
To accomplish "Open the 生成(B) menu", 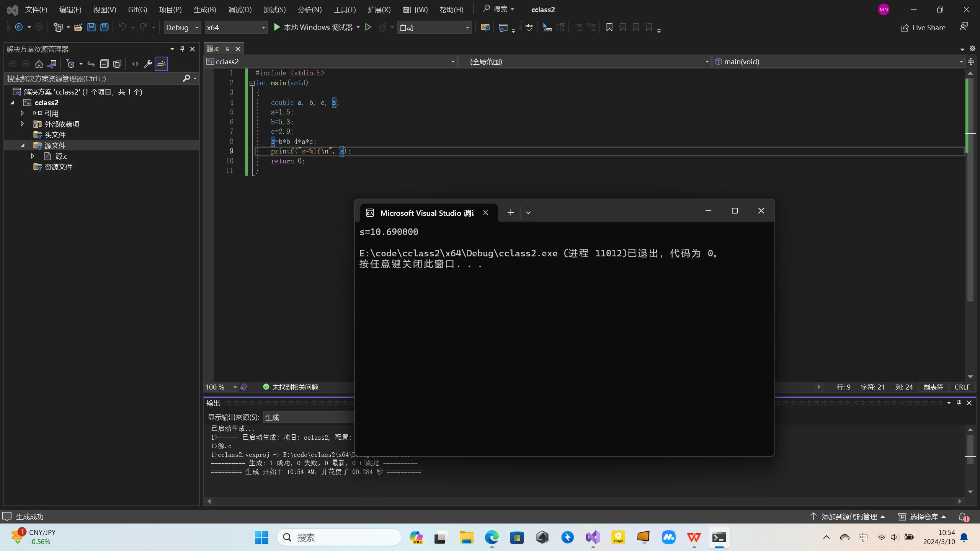I will point(205,10).
